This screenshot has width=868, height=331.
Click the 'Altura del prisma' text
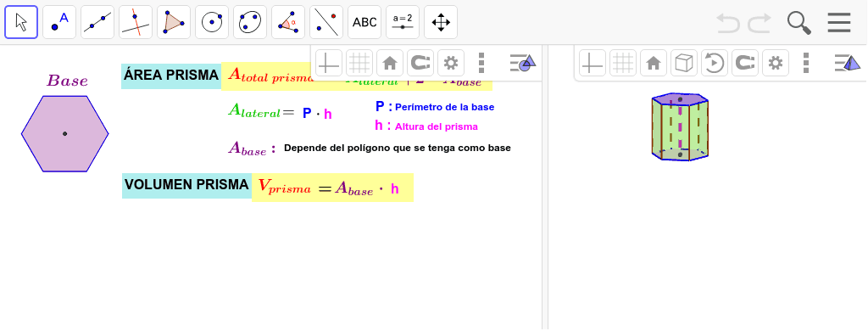point(437,126)
